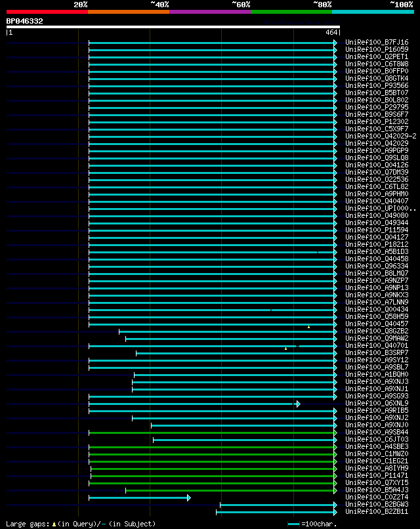Select the UniRef100_P11471 label
Viewport: 420px width, 529px height.
click(377, 475)
